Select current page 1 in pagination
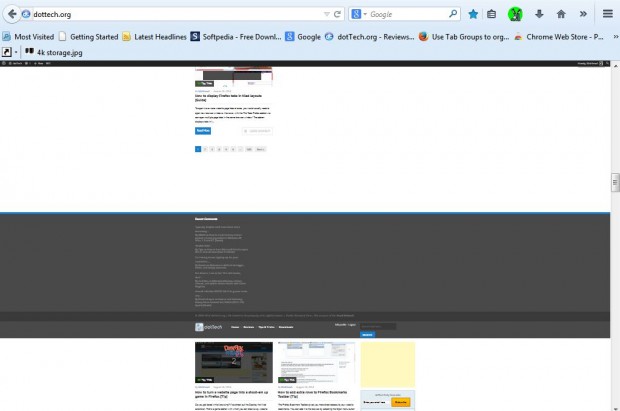620x411 pixels. click(198, 149)
